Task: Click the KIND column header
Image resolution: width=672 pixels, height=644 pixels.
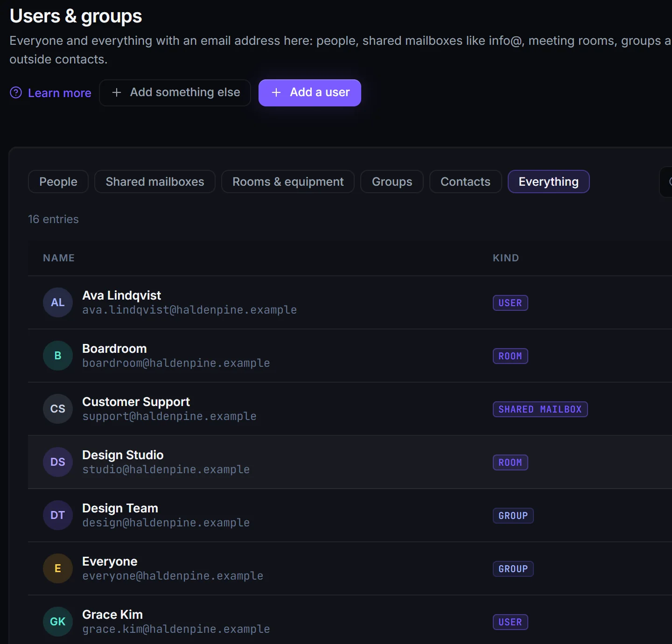Action: click(x=506, y=258)
